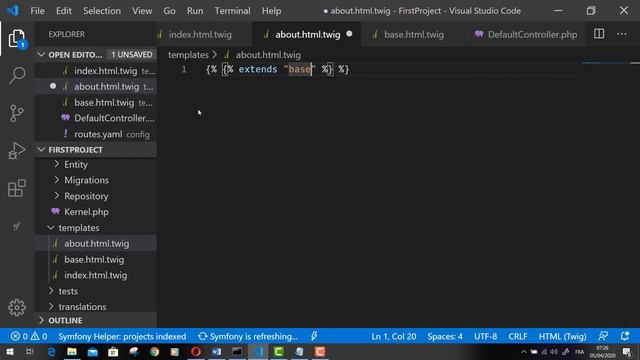Expand the Entity folder
Image resolution: width=640 pixels, height=360 pixels.
pyautogui.click(x=57, y=164)
